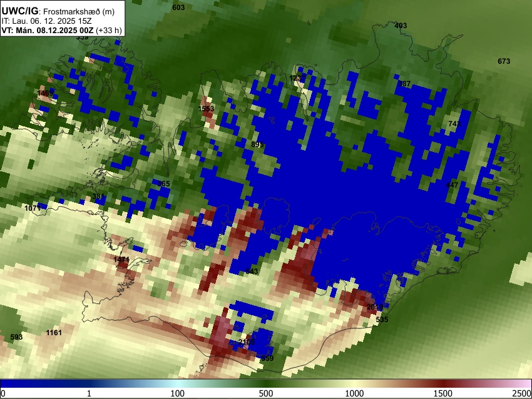Click the legend tick label 100

pos(178,393)
